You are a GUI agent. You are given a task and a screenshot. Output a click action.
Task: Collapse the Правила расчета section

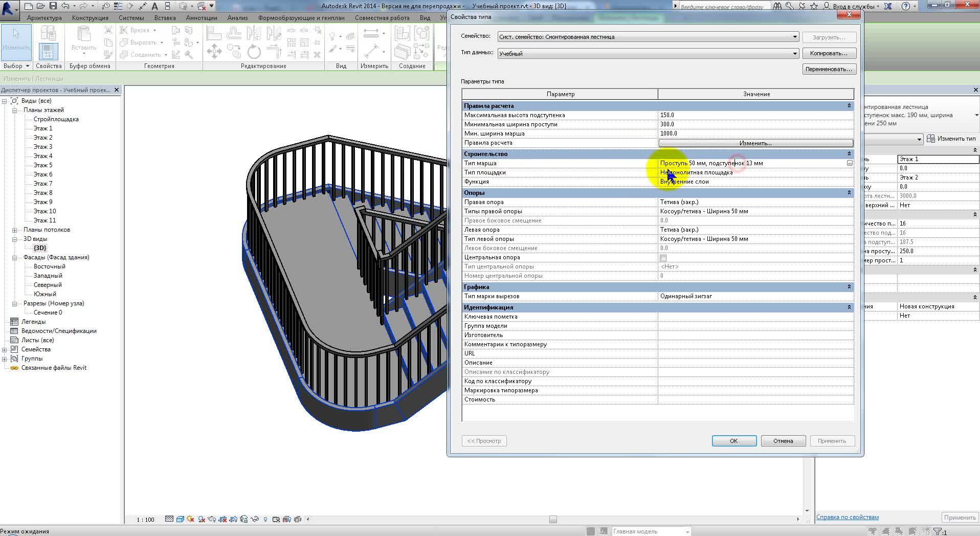pyautogui.click(x=849, y=106)
